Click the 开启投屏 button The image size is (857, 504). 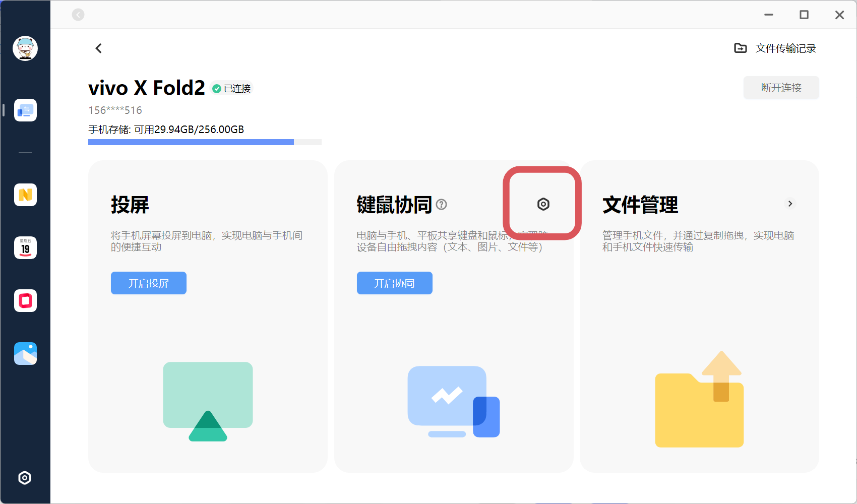tap(149, 283)
